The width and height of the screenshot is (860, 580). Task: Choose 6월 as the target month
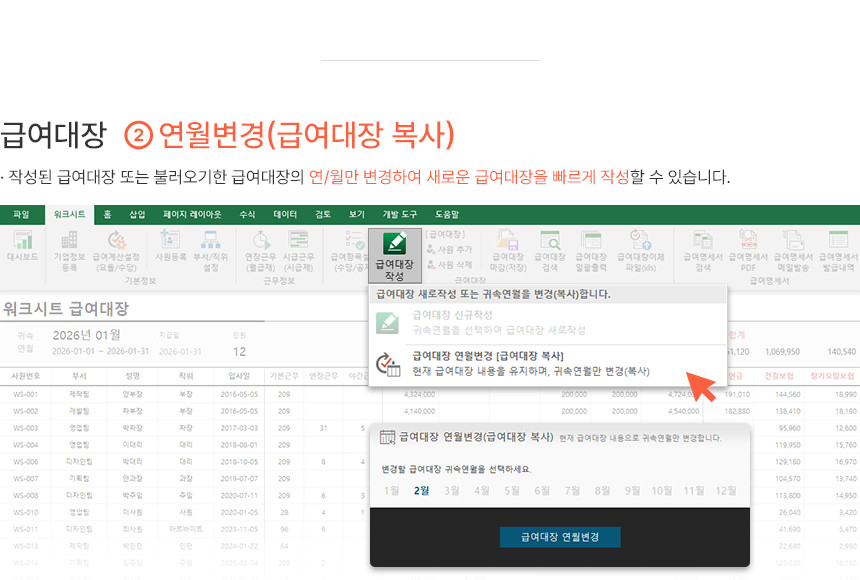click(x=542, y=491)
